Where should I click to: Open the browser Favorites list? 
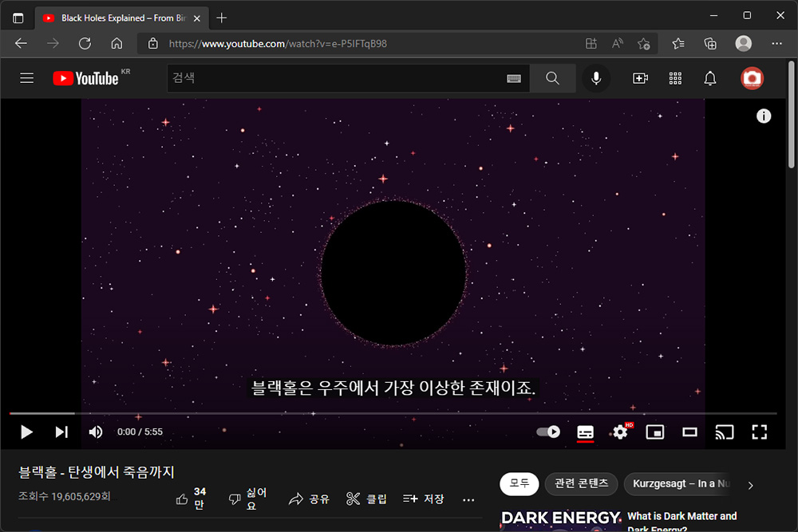point(678,44)
